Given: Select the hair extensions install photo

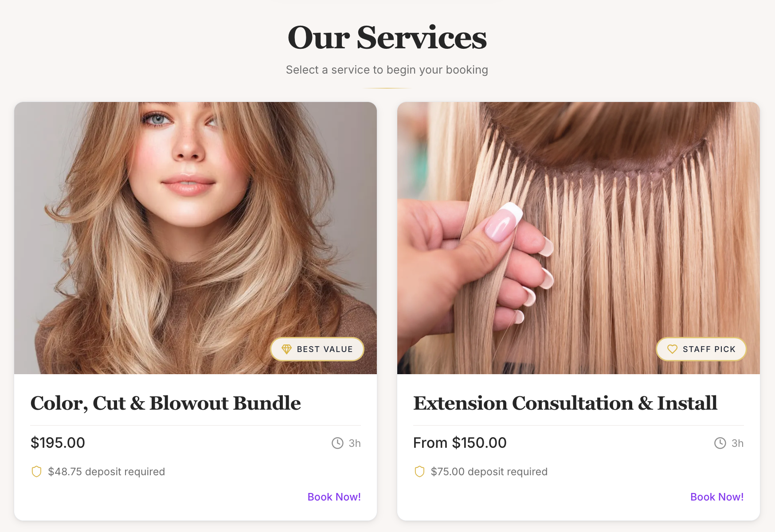Looking at the screenshot, I should (579, 238).
